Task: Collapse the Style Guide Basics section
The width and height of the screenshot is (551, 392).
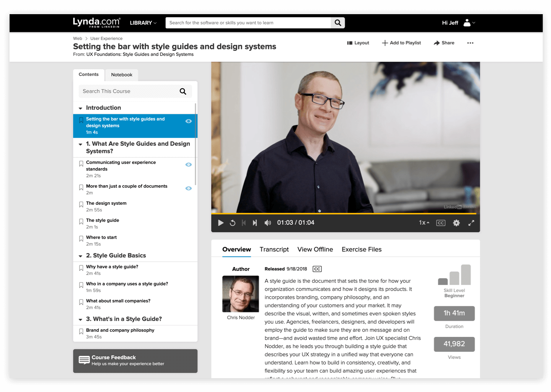Action: click(x=80, y=256)
